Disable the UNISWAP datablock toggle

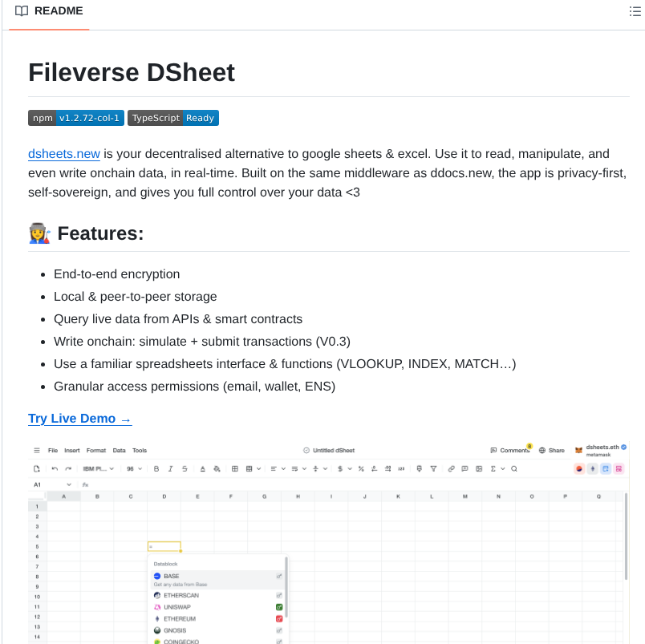278,607
